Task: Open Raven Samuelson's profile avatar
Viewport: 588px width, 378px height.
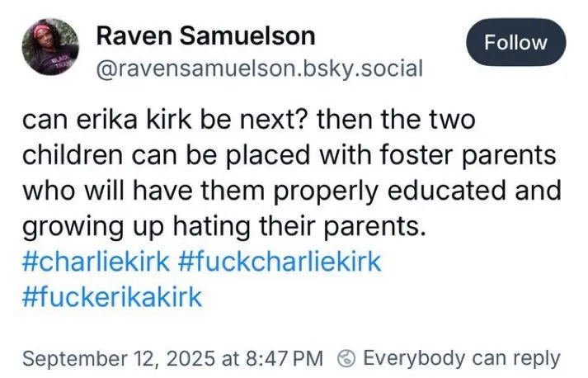Action: (50, 47)
